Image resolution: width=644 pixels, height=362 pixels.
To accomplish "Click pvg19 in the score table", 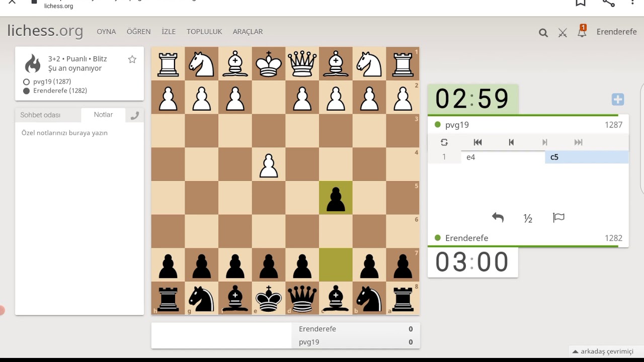I will pyautogui.click(x=309, y=342).
